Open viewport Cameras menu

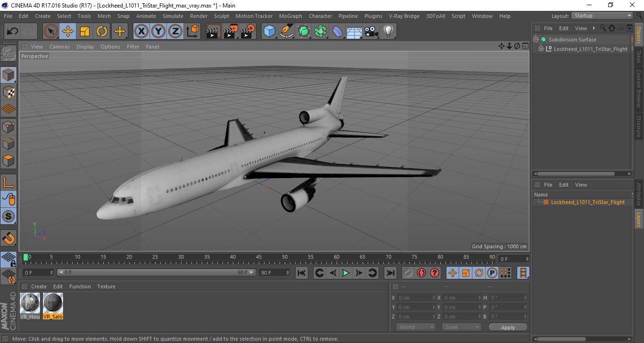pyautogui.click(x=59, y=47)
